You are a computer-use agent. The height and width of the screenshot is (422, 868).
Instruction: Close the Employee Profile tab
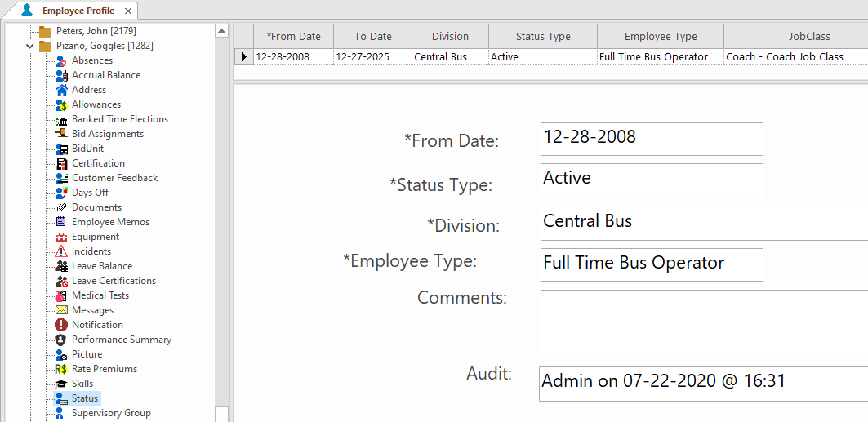[128, 11]
